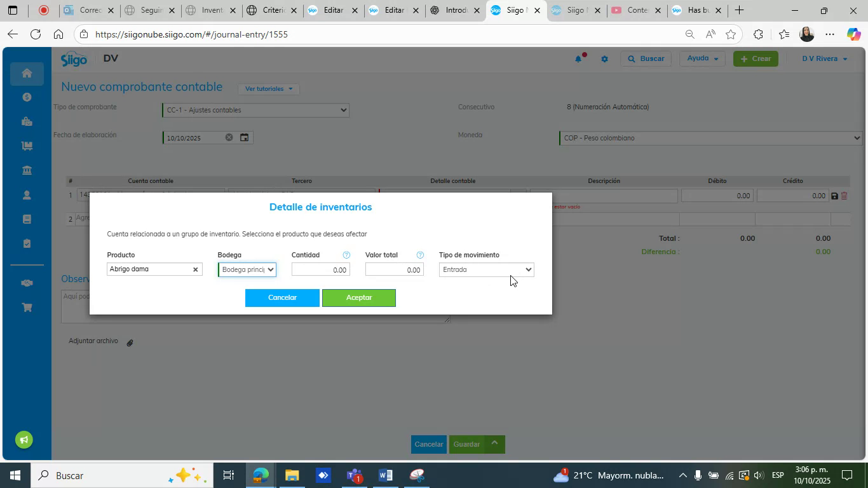
Task: Open a new browser tab
Action: click(739, 10)
